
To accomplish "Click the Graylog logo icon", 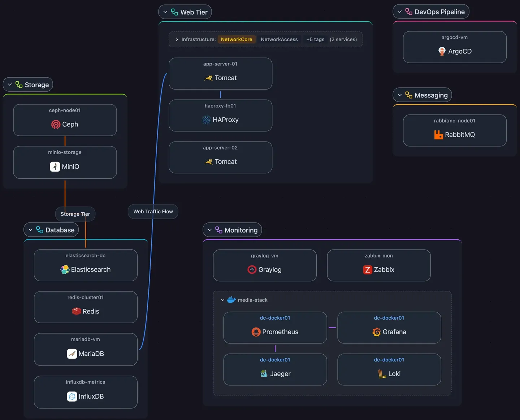I will [x=252, y=270].
